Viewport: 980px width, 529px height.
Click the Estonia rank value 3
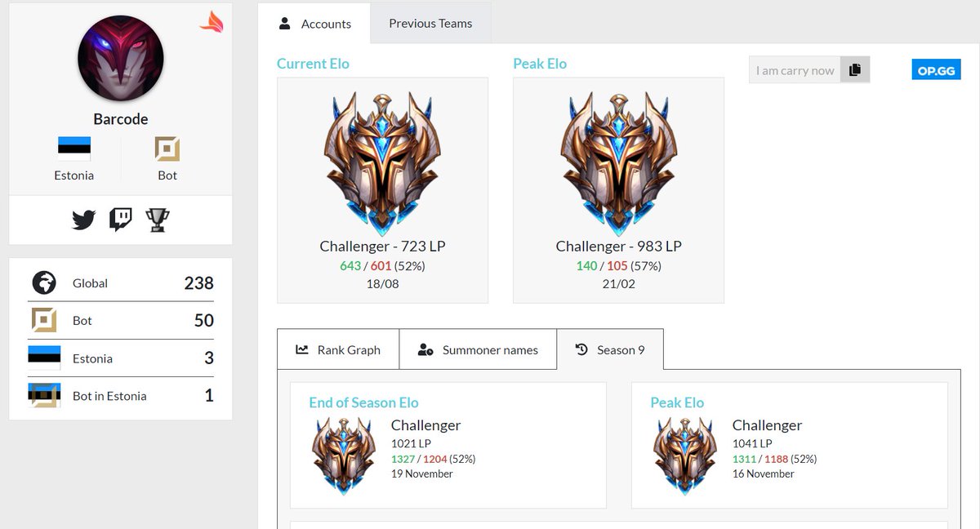(209, 358)
